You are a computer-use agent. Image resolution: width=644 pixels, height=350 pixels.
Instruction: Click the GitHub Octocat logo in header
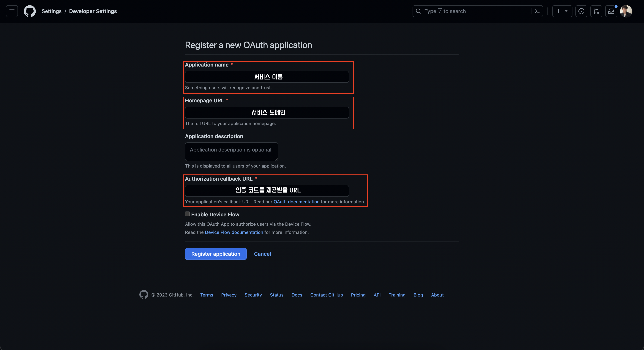pyautogui.click(x=29, y=11)
